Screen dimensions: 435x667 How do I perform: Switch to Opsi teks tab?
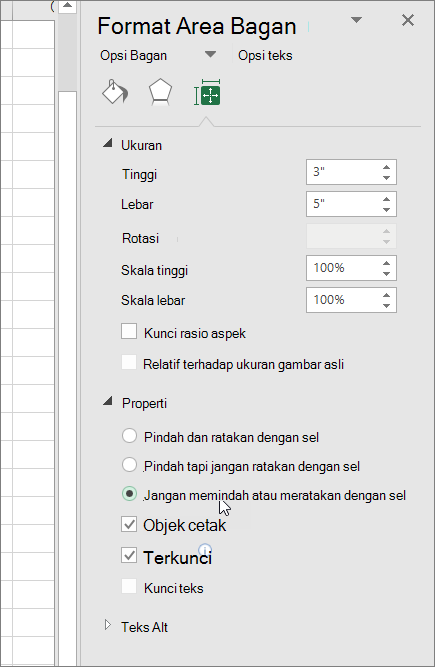pyautogui.click(x=265, y=56)
